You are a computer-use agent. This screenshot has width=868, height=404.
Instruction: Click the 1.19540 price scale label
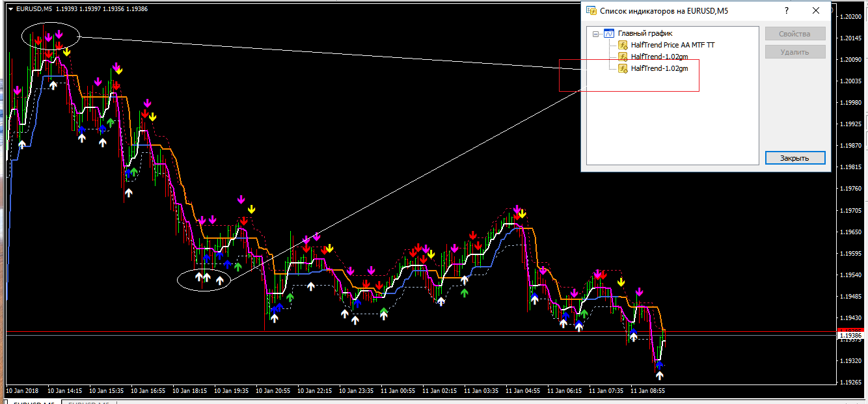pos(850,275)
